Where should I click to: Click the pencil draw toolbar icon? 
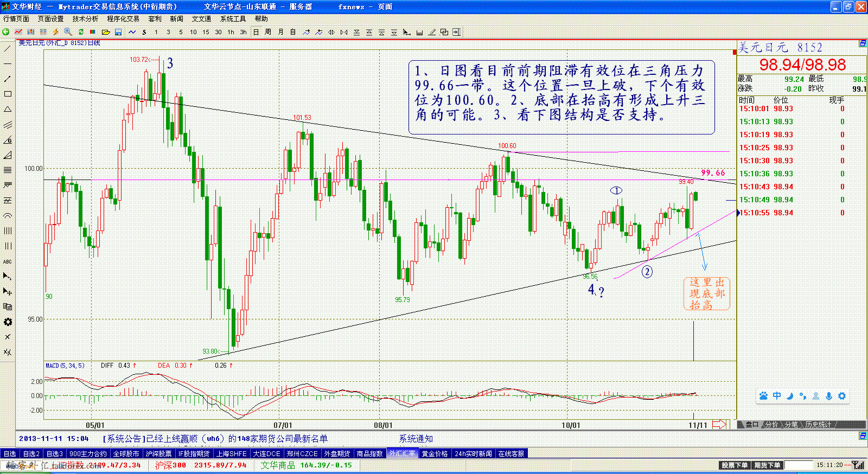(x=432, y=32)
